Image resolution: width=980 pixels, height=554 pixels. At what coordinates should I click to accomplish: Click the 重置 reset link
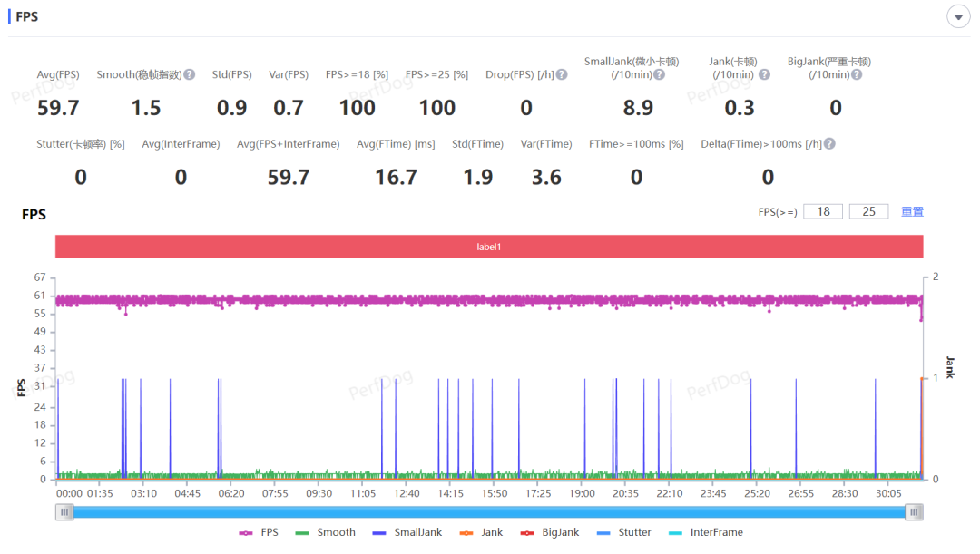point(912,211)
